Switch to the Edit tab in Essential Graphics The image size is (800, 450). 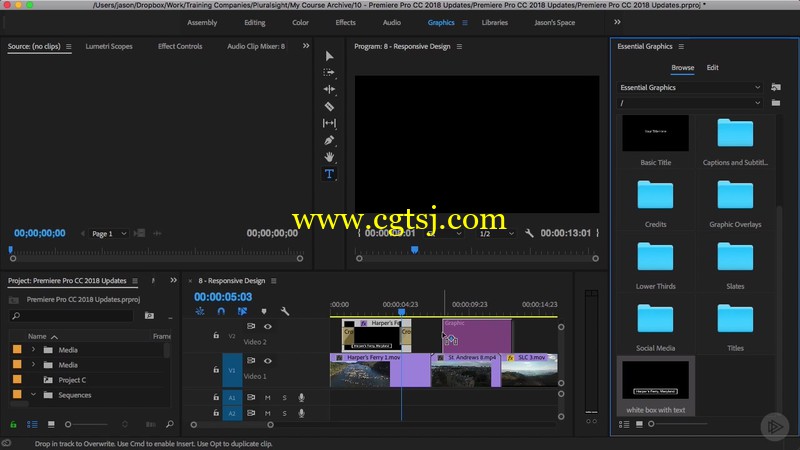click(x=712, y=67)
